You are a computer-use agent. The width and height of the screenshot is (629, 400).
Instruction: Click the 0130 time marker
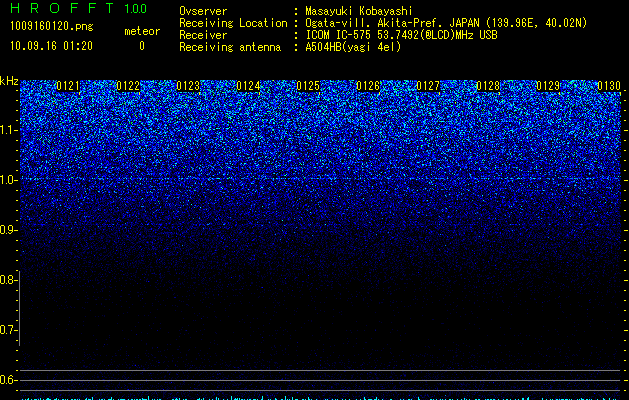609,86
